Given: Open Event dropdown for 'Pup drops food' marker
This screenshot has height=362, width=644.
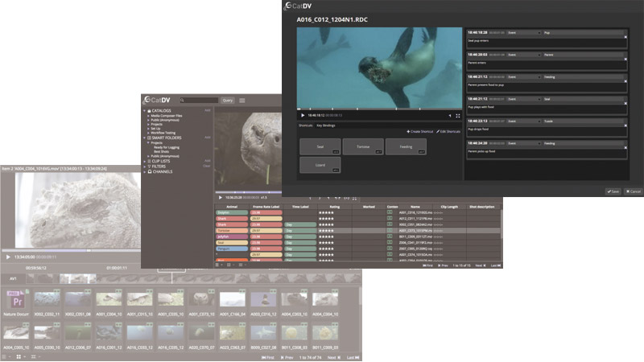Looking at the screenshot, I should (x=524, y=121).
